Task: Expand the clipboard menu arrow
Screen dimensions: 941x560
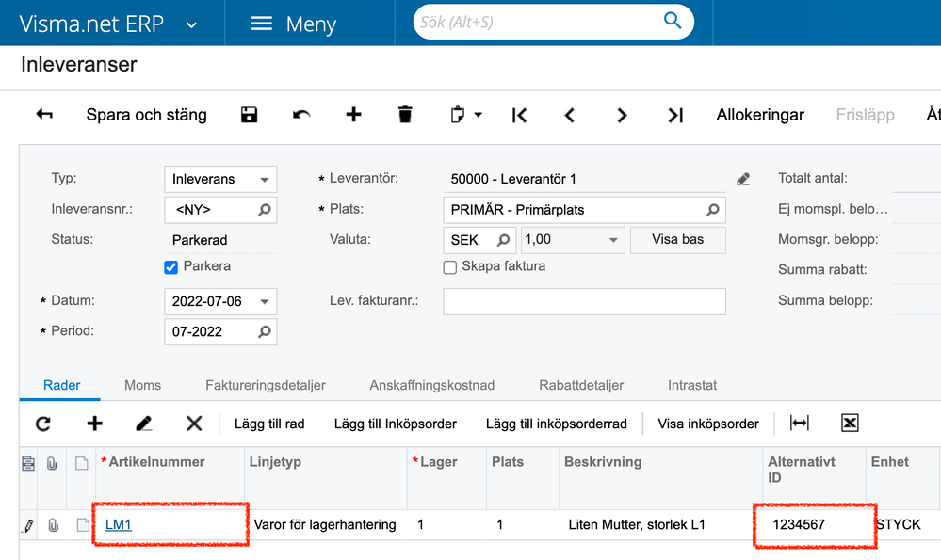Action: (x=479, y=114)
